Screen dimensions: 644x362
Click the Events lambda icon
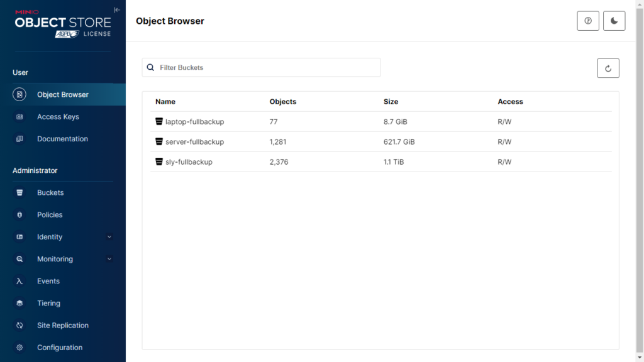(19, 281)
